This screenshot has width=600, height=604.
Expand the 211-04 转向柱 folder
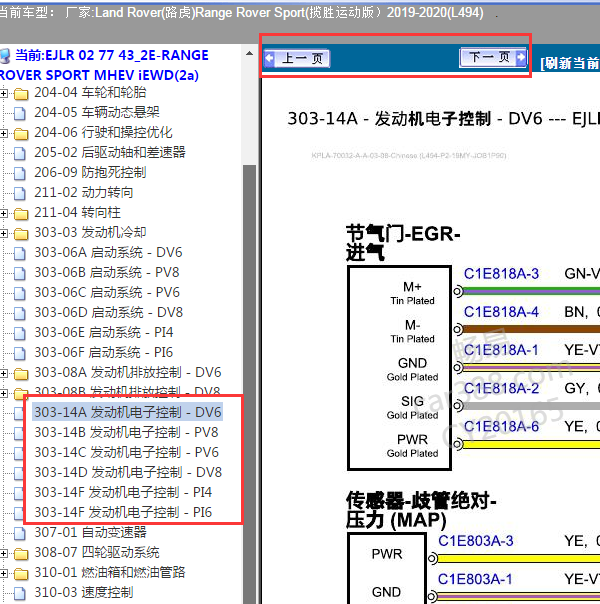tap(3, 213)
